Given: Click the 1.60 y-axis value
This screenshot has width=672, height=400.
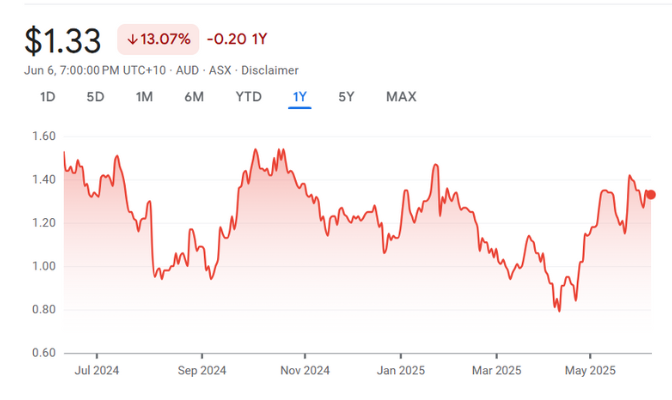Looking at the screenshot, I should click(x=41, y=136).
